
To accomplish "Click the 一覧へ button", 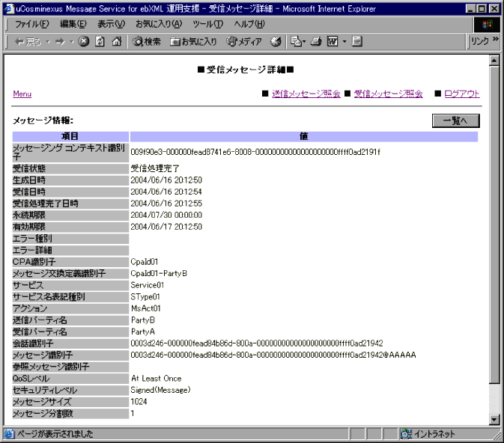I will (456, 120).
